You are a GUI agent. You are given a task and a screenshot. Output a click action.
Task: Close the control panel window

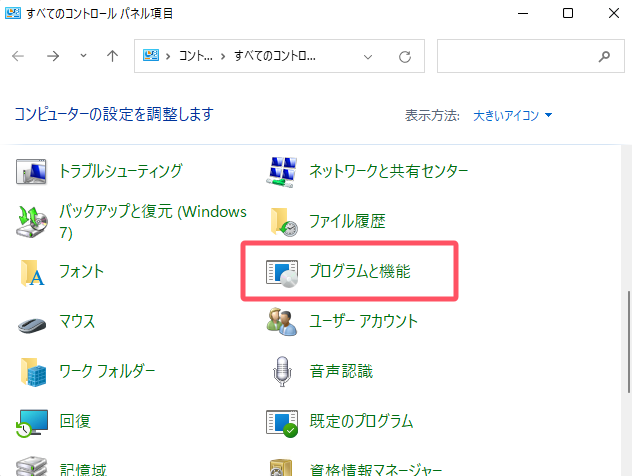[613, 13]
